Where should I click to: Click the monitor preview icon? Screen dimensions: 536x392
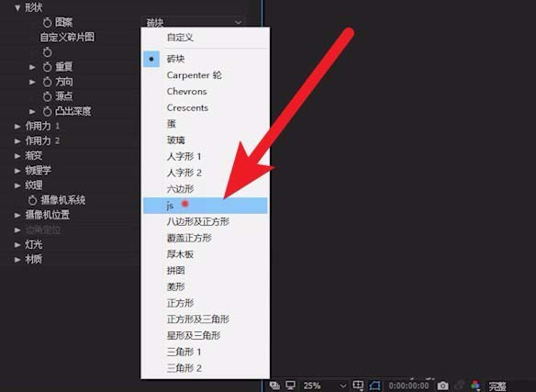pos(290,386)
